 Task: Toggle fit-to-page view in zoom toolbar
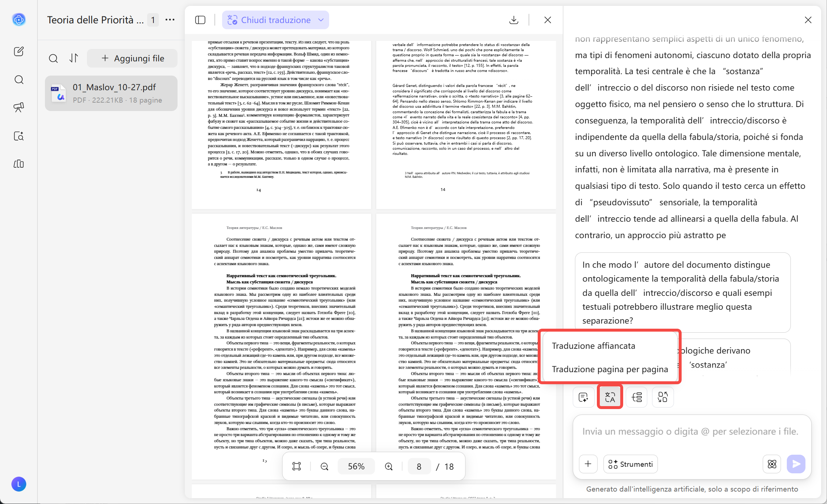296,466
